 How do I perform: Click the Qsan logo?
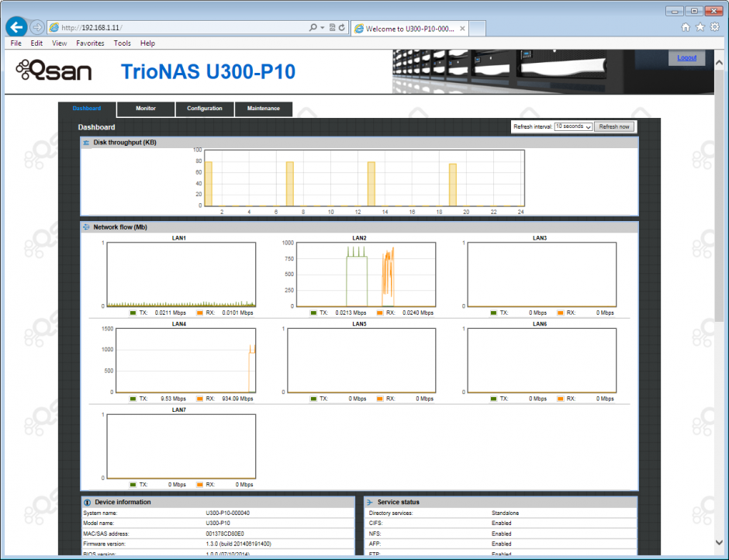[54, 71]
